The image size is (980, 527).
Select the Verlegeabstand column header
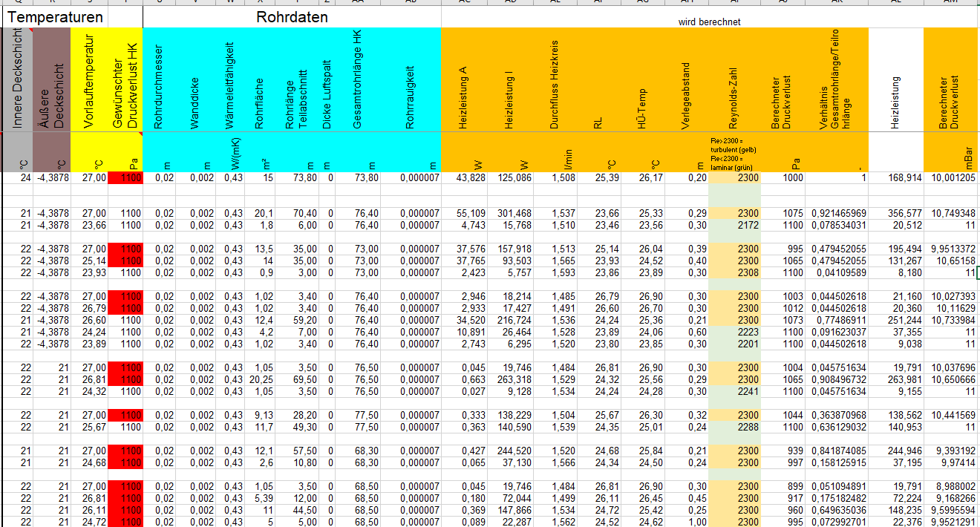[x=687, y=79]
